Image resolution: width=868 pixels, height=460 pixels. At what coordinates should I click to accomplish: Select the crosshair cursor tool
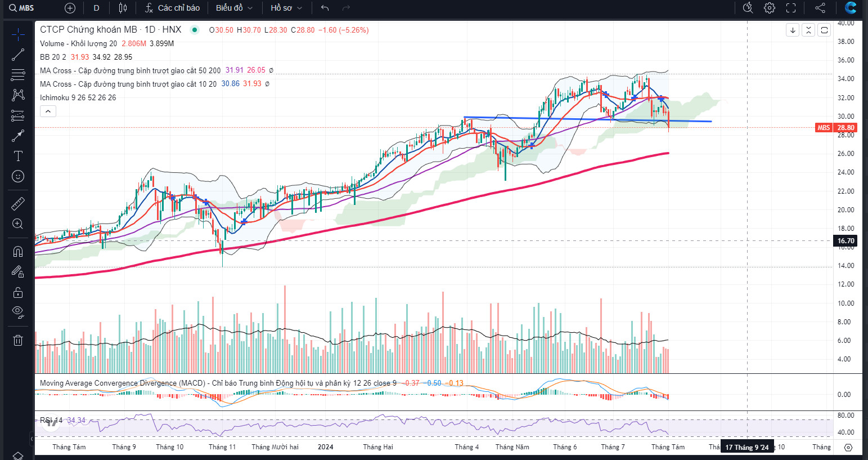coord(18,34)
